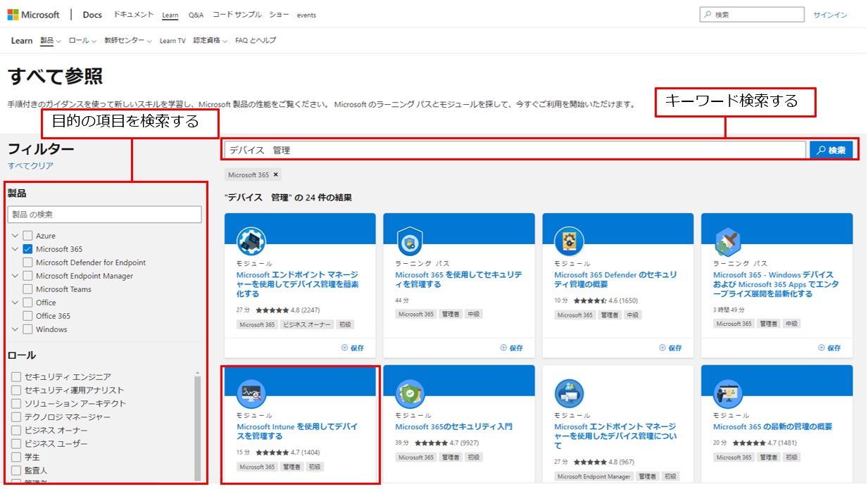Screen dimensions: 868x489
Task: Click the header 検索 search box
Action: (x=752, y=15)
